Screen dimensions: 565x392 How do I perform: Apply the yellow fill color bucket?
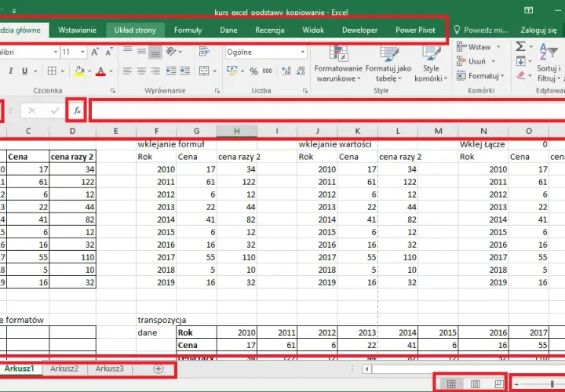79,71
